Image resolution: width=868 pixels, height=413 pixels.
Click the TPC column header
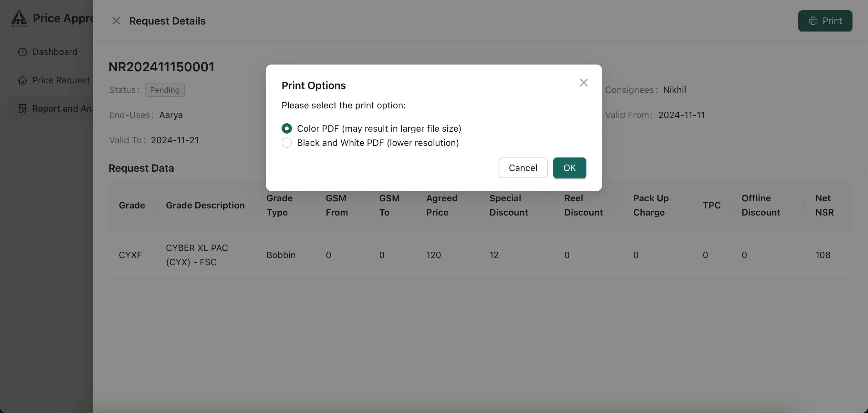(x=711, y=205)
